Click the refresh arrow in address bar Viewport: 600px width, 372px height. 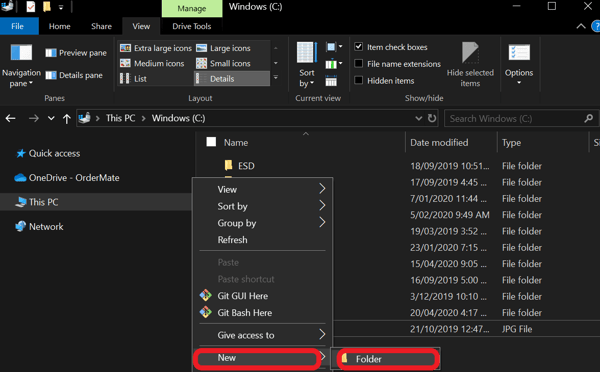(432, 118)
